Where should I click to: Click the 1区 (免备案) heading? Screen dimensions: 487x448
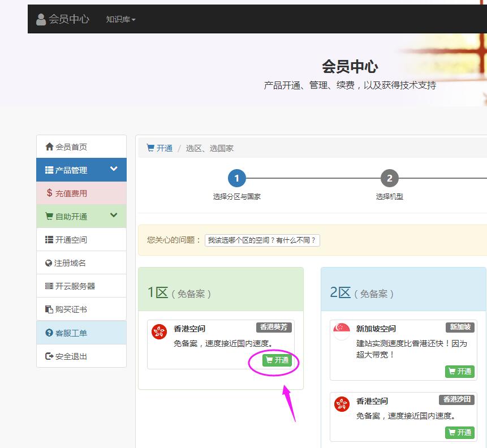coord(179,292)
